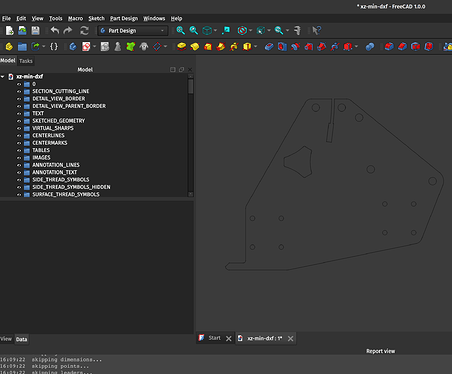
Task: Click the Measure tool icon
Action: (x=297, y=31)
